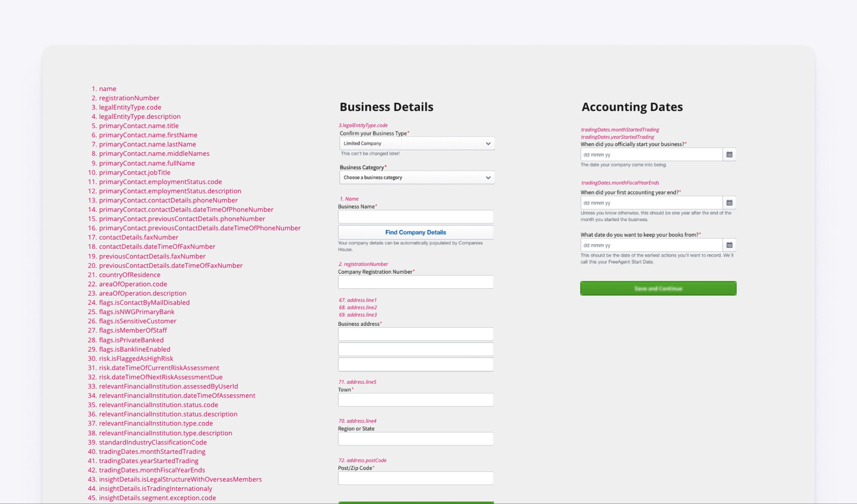The image size is (857, 504).
Task: Focus the Region or State field
Action: [415, 439]
